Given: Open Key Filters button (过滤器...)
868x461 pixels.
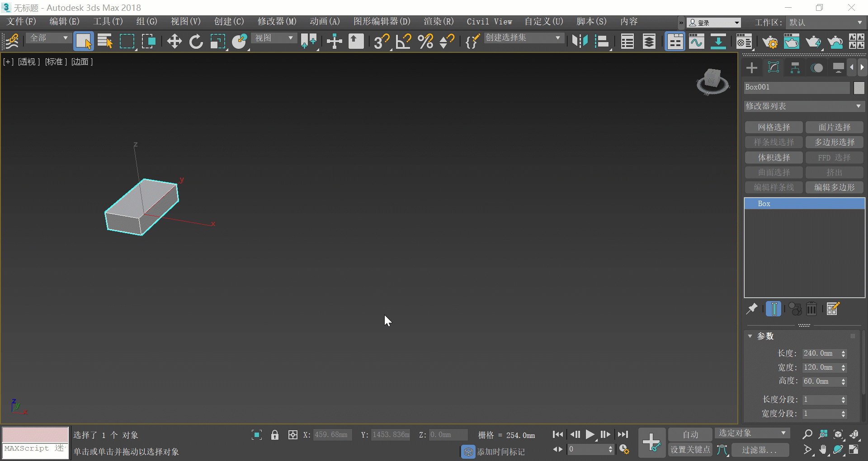Looking at the screenshot, I should point(759,450).
